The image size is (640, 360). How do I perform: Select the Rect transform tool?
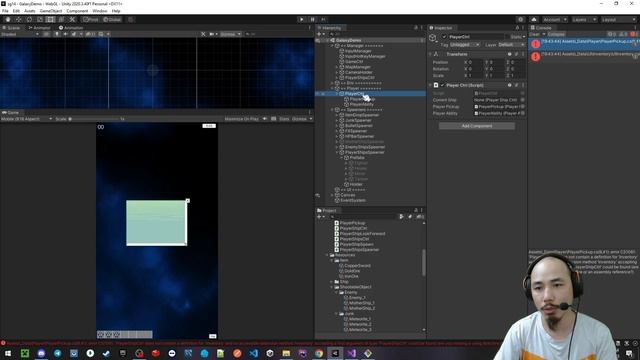[50, 19]
